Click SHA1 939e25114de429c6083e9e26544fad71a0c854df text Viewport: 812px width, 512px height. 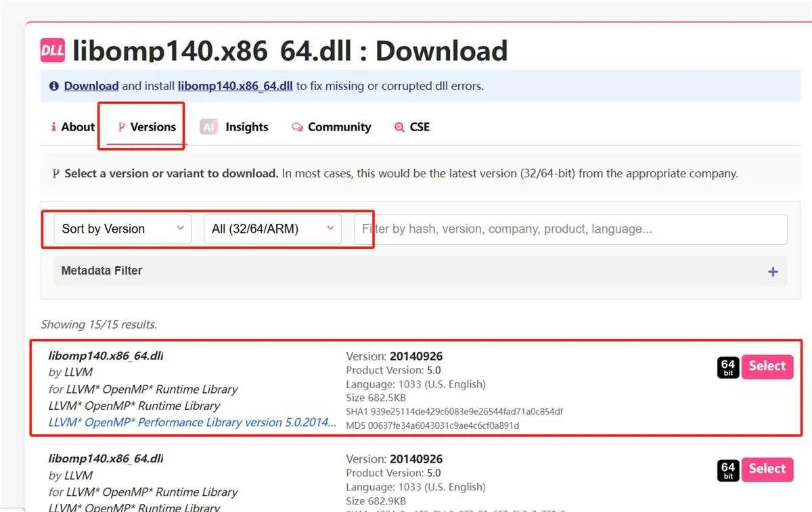pos(455,411)
